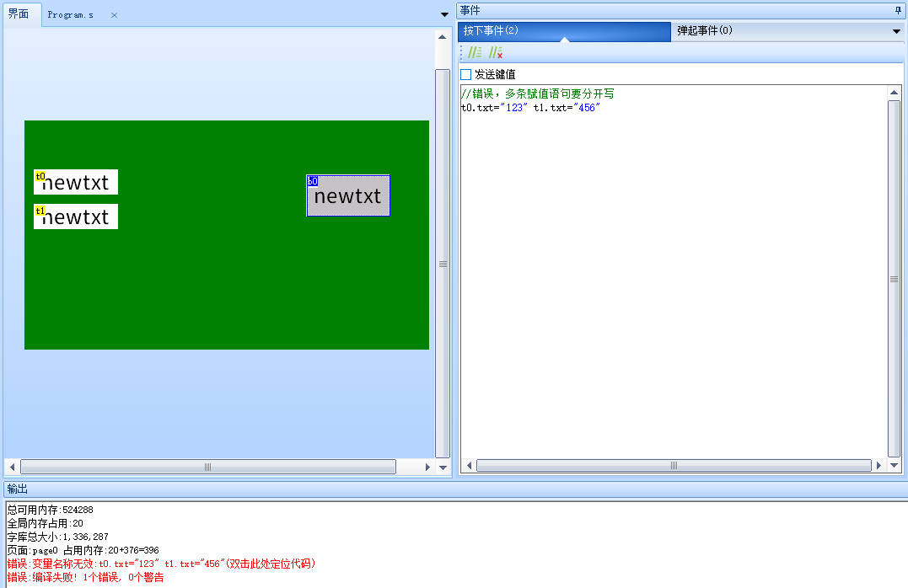Click the pin icon on the 事件 panel

click(899, 9)
